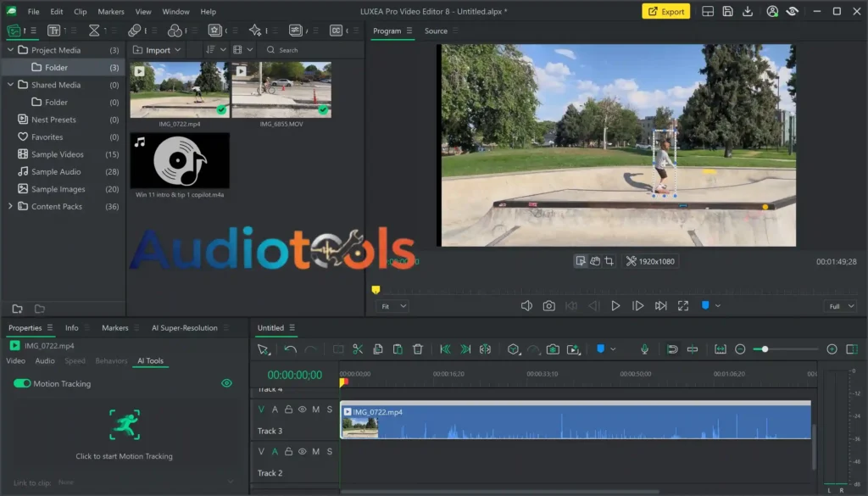Toggle the lock on Track 2
The image size is (868, 496).
click(x=288, y=452)
